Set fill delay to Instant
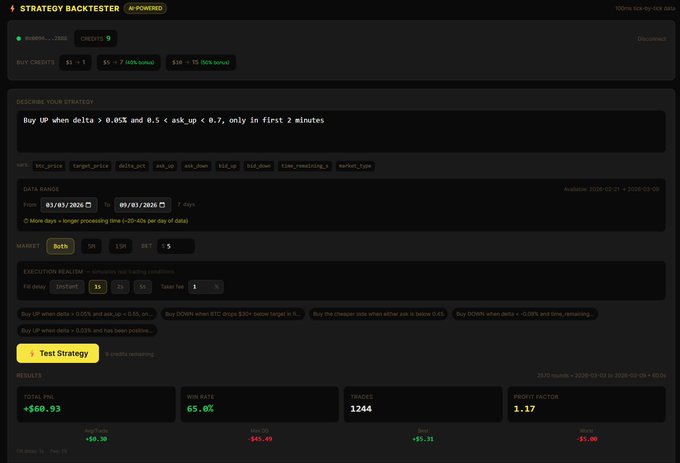 [67, 286]
